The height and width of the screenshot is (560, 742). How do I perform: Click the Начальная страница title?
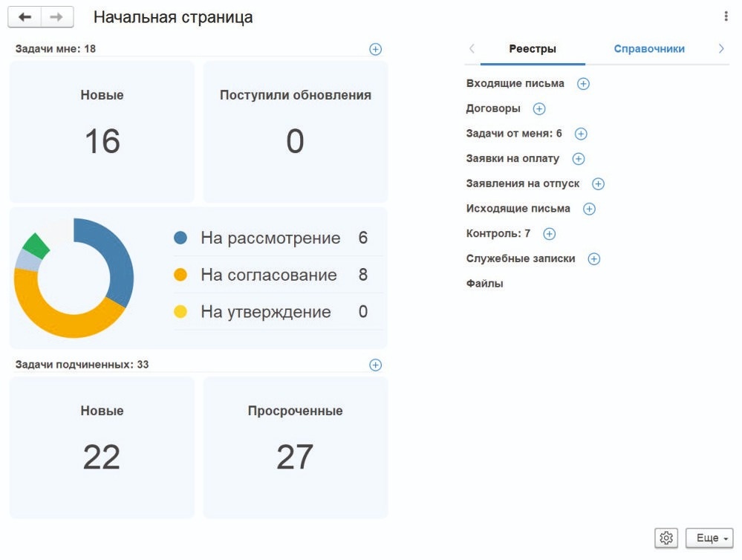coord(173,17)
